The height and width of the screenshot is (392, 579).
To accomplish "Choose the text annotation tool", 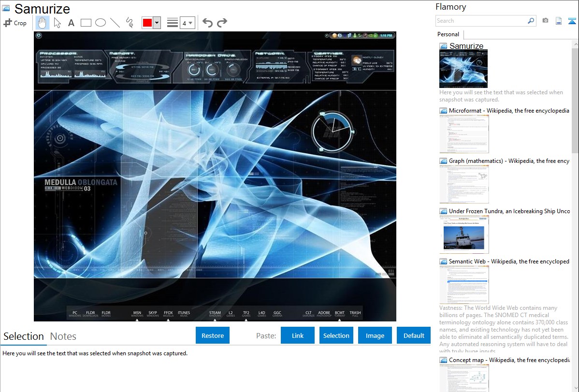I will (x=71, y=23).
